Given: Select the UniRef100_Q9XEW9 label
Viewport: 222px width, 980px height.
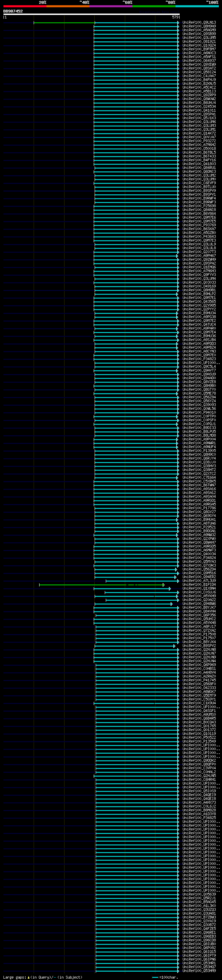Looking at the screenshot, I should pyautogui.click(x=199, y=64).
